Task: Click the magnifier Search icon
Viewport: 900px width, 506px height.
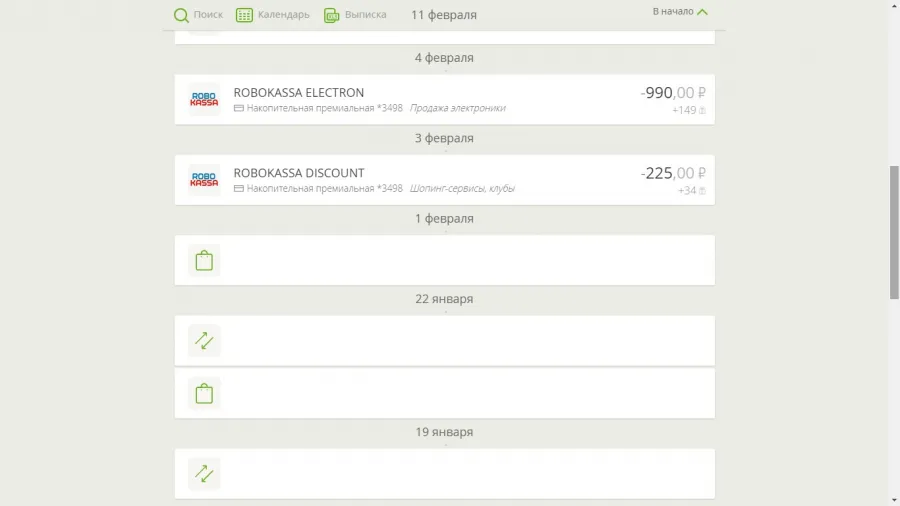Action: pos(181,15)
